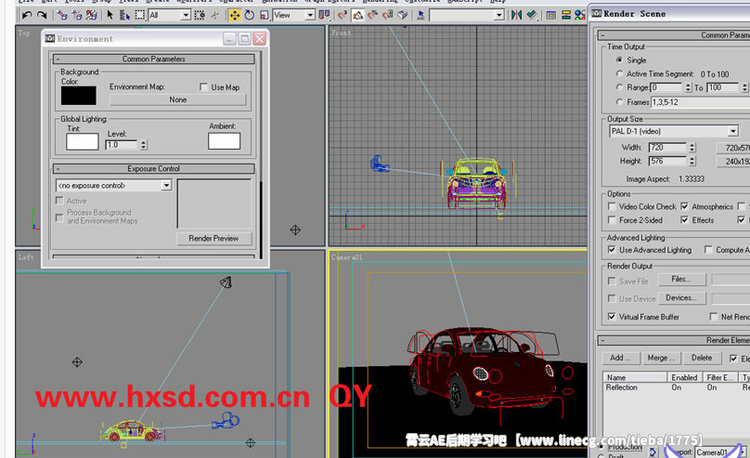Activate the Select and Scale tool
750x458 pixels.
pyautogui.click(x=264, y=15)
